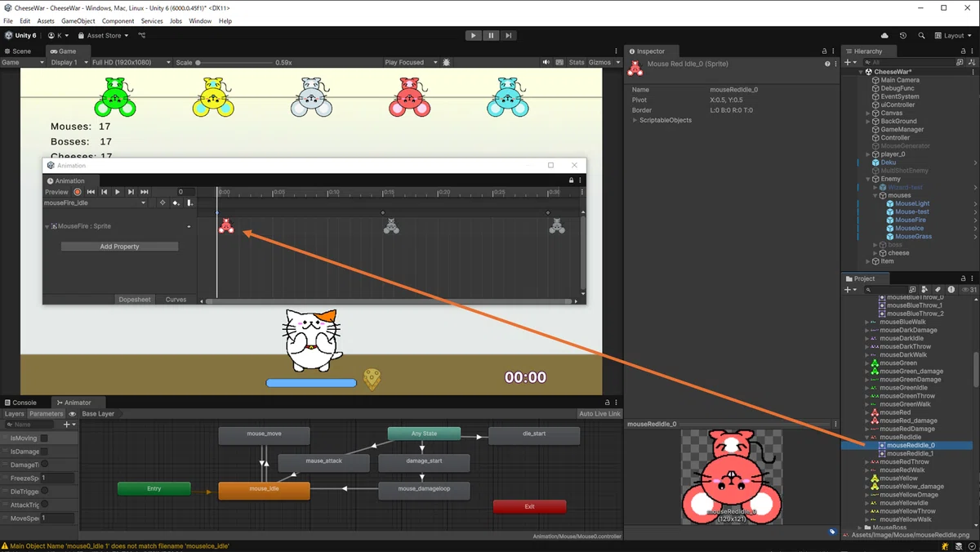Select the Any State node in the Animator

[x=424, y=434]
